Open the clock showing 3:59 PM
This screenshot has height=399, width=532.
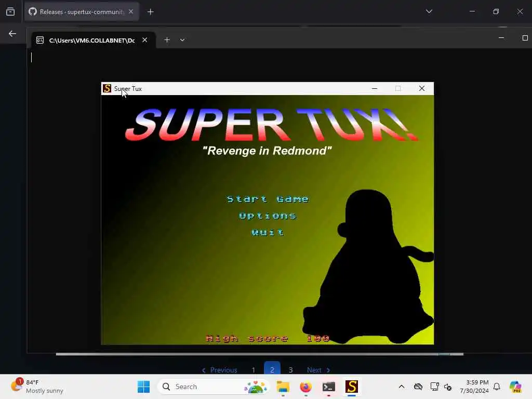point(474,387)
